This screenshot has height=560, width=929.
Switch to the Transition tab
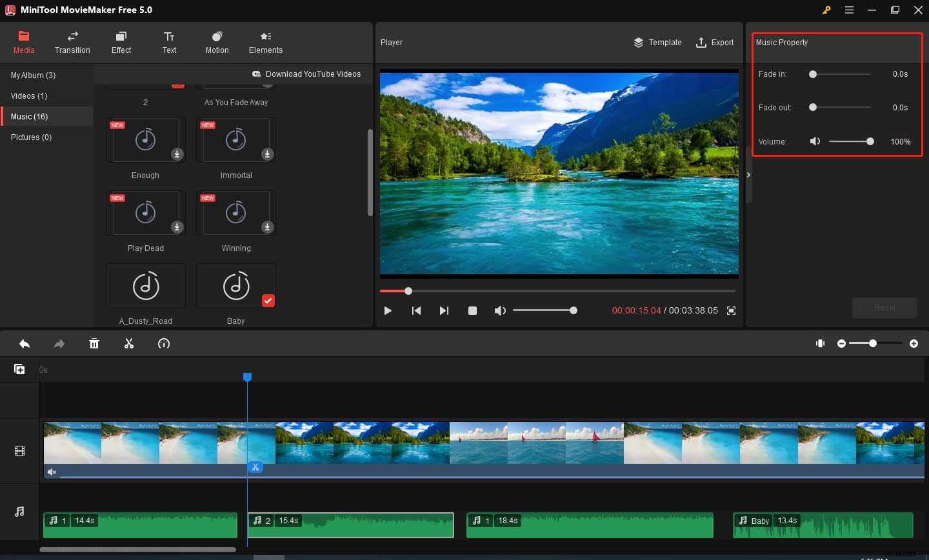(72, 43)
